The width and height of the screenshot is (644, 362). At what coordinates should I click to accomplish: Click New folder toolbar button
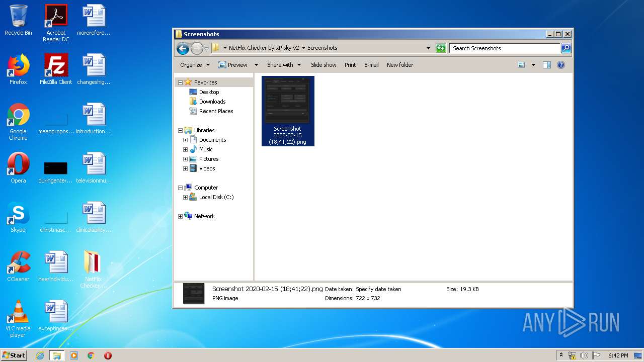[400, 65]
